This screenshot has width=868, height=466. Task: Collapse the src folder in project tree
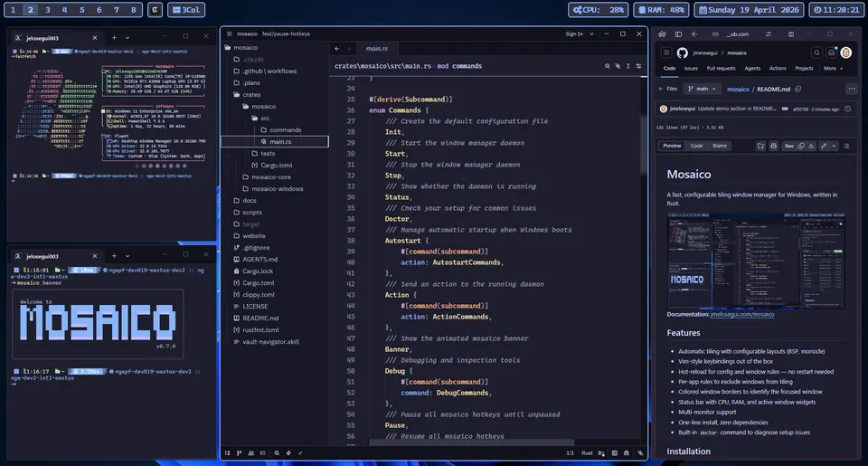pyautogui.click(x=260, y=118)
